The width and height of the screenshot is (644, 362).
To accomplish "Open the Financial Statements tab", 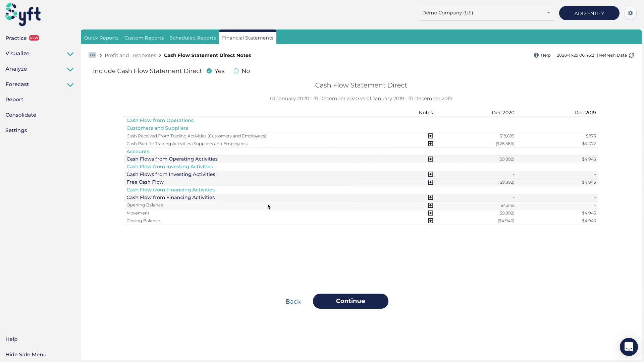I will pos(248,38).
